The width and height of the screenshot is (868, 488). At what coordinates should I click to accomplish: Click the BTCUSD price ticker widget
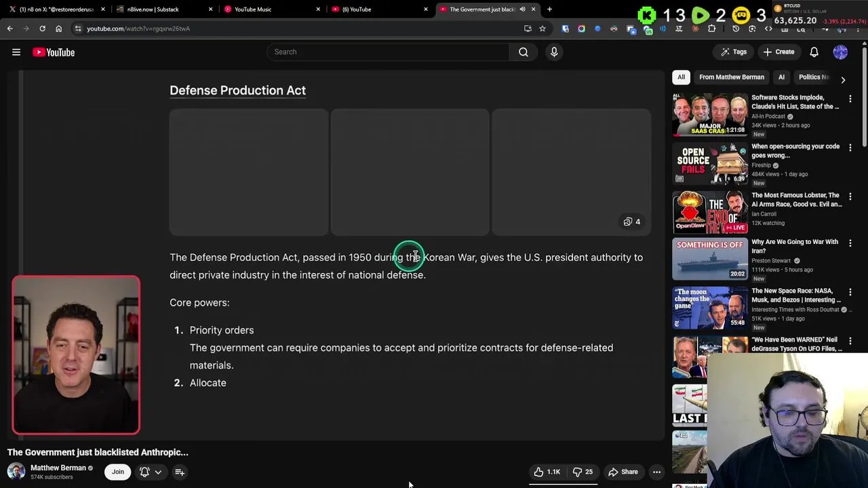(x=819, y=15)
